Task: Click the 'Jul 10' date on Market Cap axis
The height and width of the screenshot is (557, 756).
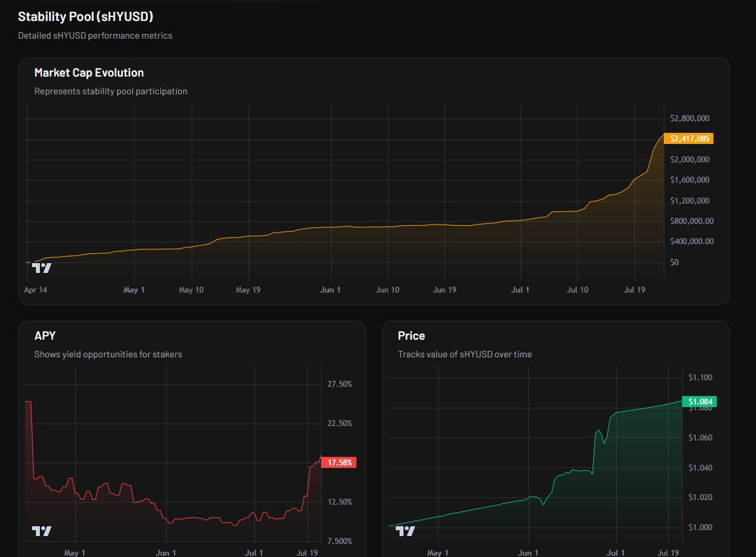Action: (577, 289)
